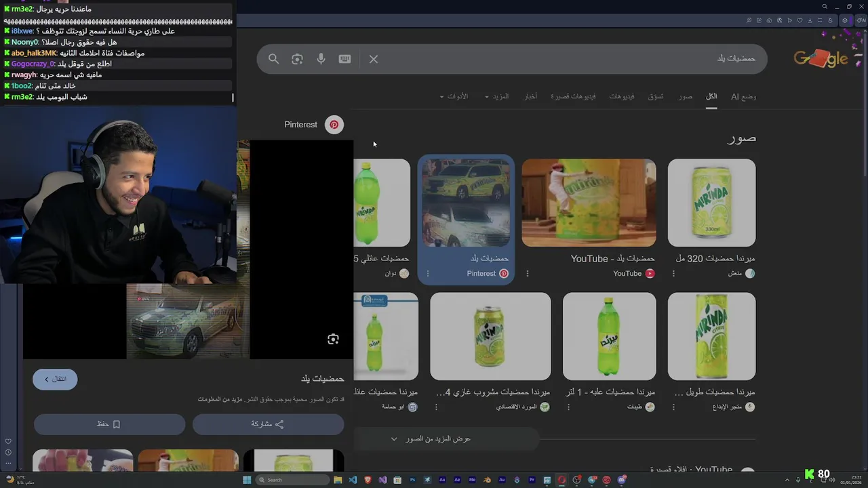
Task: Open Google Lens image search icon
Action: [x=297, y=59]
